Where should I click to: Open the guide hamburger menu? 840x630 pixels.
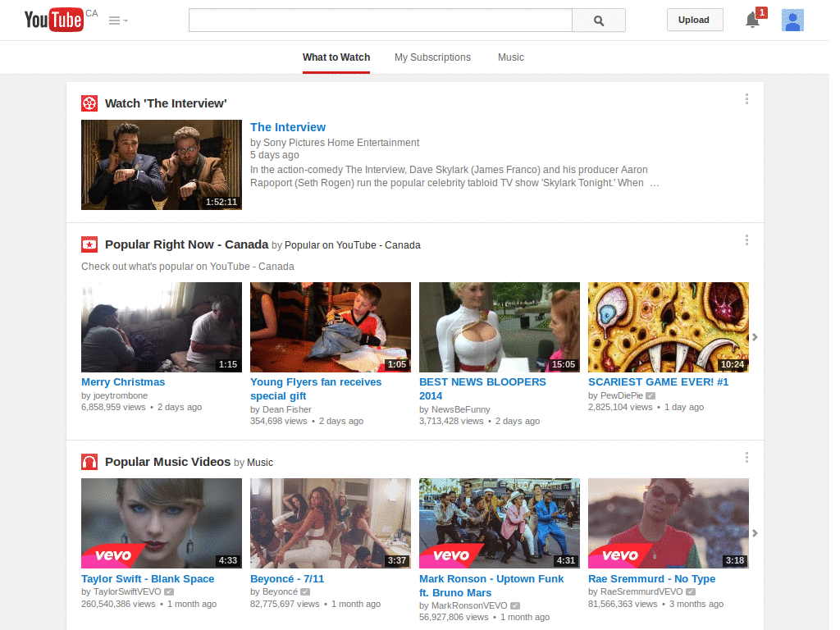point(118,21)
